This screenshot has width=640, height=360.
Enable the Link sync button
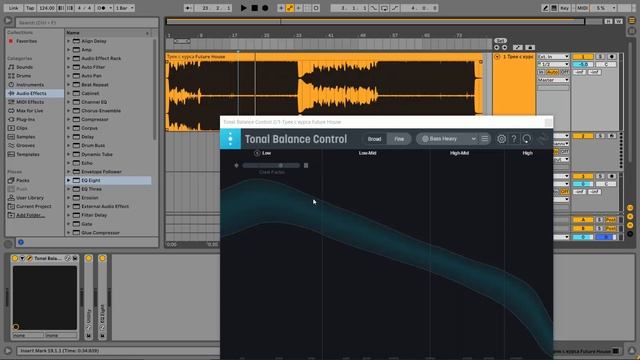(13, 8)
